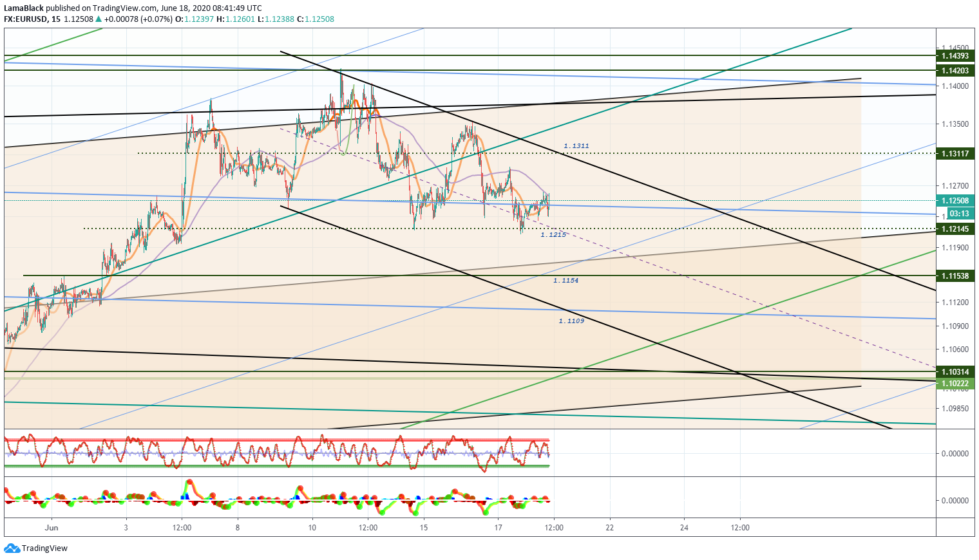Select the high value H:1.12601
Image resolution: width=979 pixels, height=560 pixels.
click(236, 19)
